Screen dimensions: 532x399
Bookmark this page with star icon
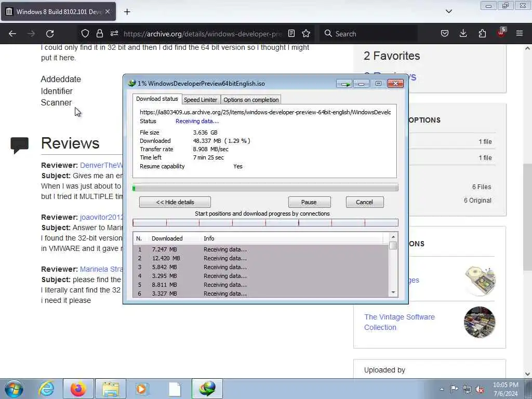(306, 33)
